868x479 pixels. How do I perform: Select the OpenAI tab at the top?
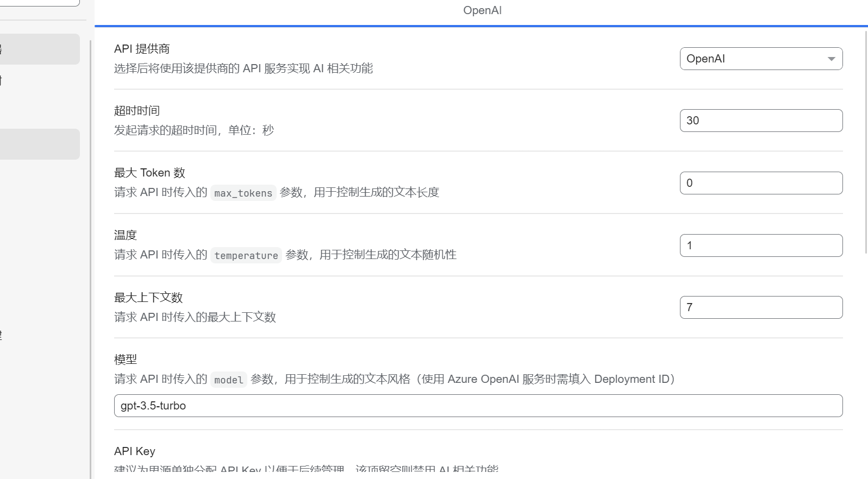click(x=482, y=11)
